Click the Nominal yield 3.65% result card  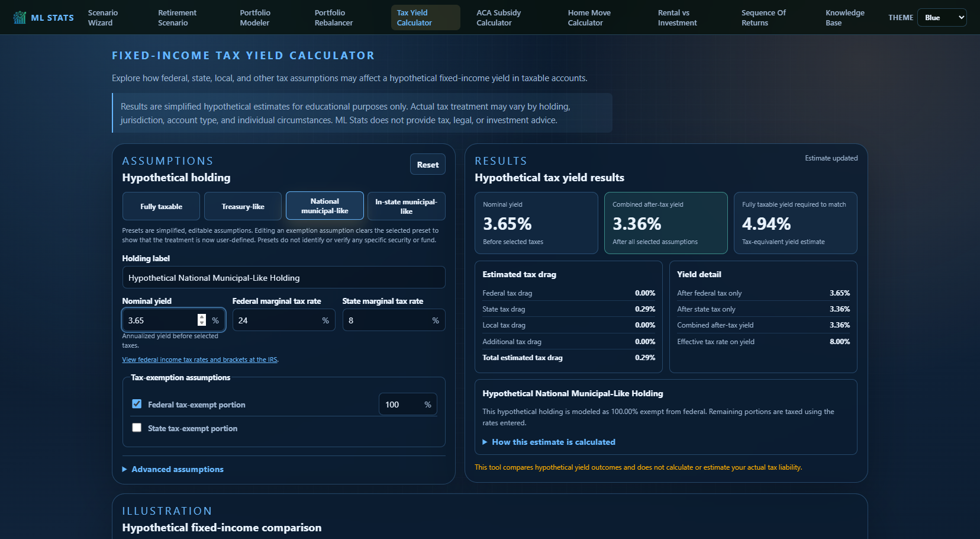(536, 223)
